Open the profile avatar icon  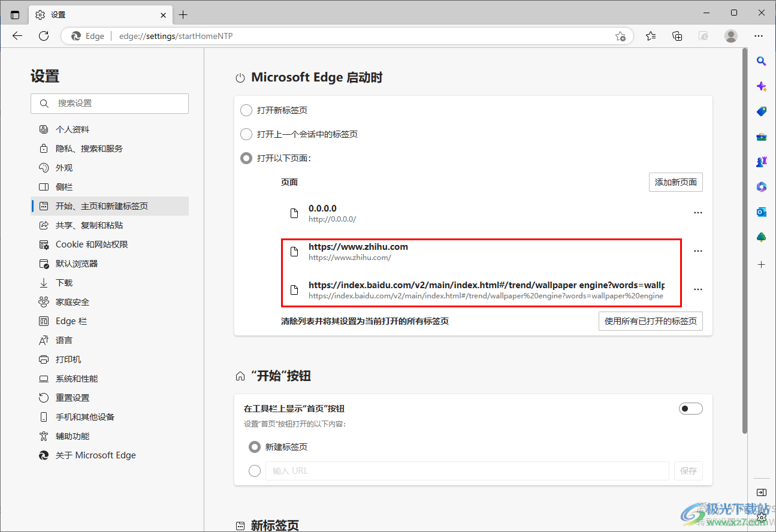coord(731,36)
